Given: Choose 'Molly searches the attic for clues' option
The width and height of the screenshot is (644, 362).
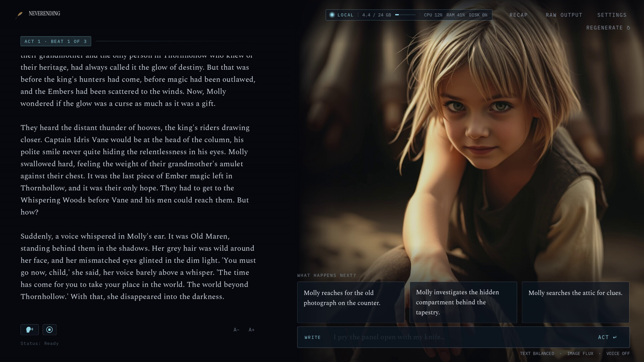Looking at the screenshot, I should pos(576,302).
